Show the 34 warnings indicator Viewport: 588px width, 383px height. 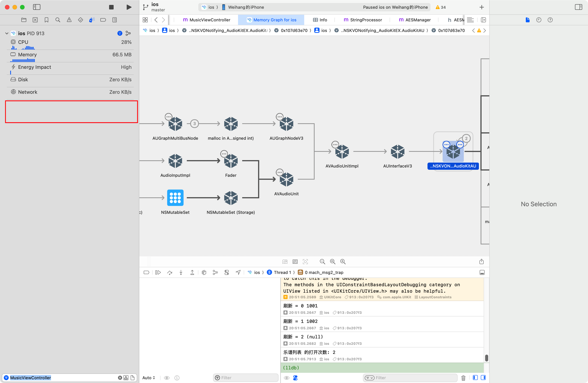(441, 7)
